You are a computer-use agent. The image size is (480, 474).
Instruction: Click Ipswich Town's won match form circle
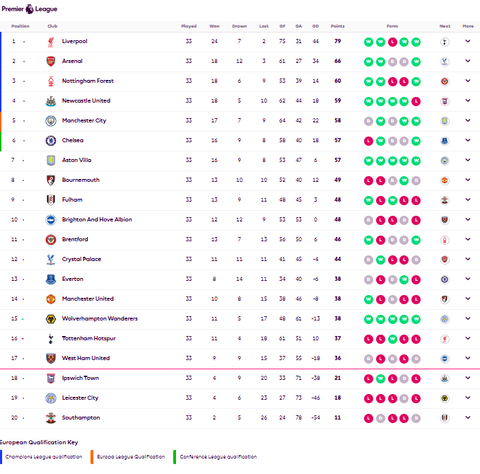pos(380,379)
